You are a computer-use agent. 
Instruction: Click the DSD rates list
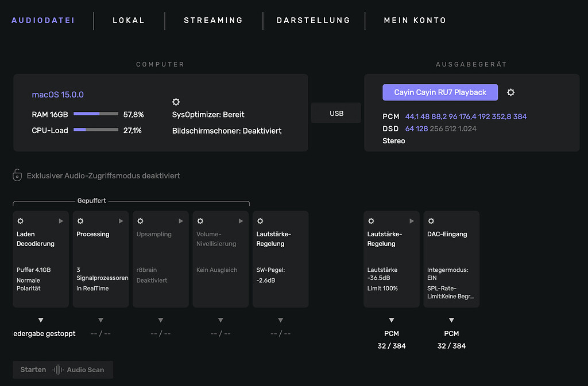pos(440,129)
